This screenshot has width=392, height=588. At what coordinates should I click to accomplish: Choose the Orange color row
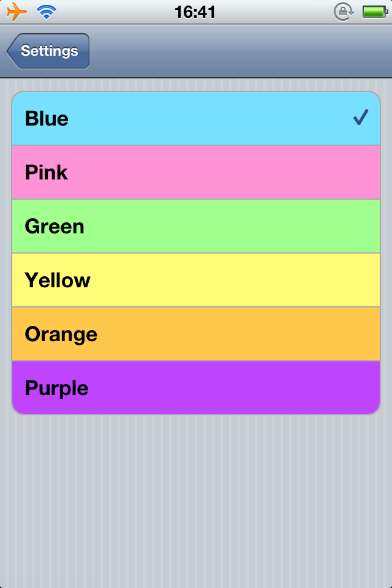[196, 334]
